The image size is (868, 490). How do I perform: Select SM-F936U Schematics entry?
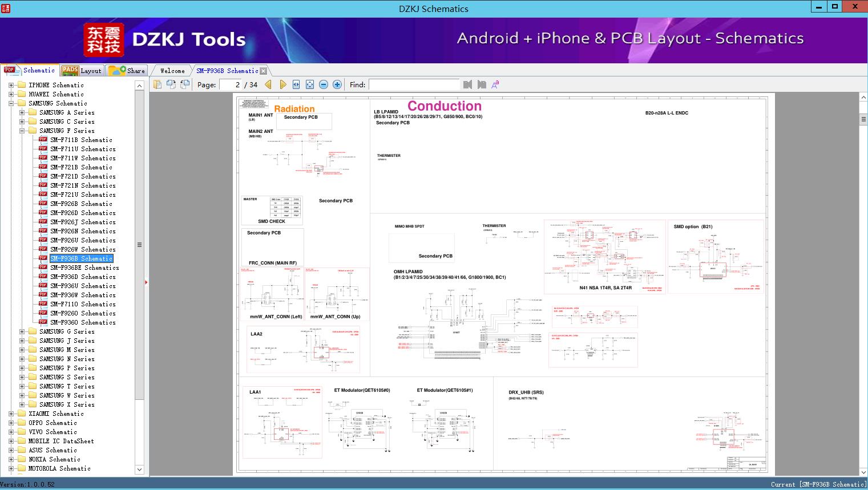pos(83,286)
